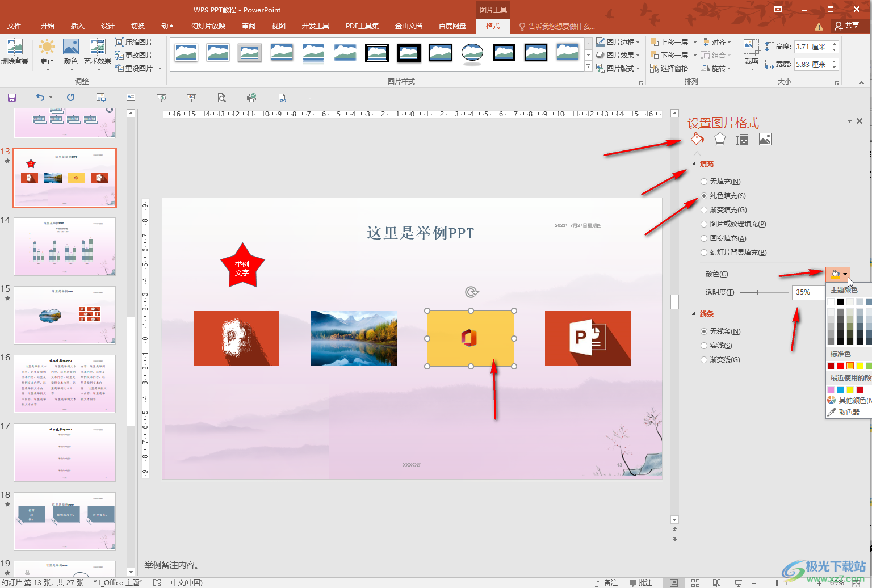Click the Effects pentagon icon in format pane
Viewport: 872px width, 588px height.
720,139
